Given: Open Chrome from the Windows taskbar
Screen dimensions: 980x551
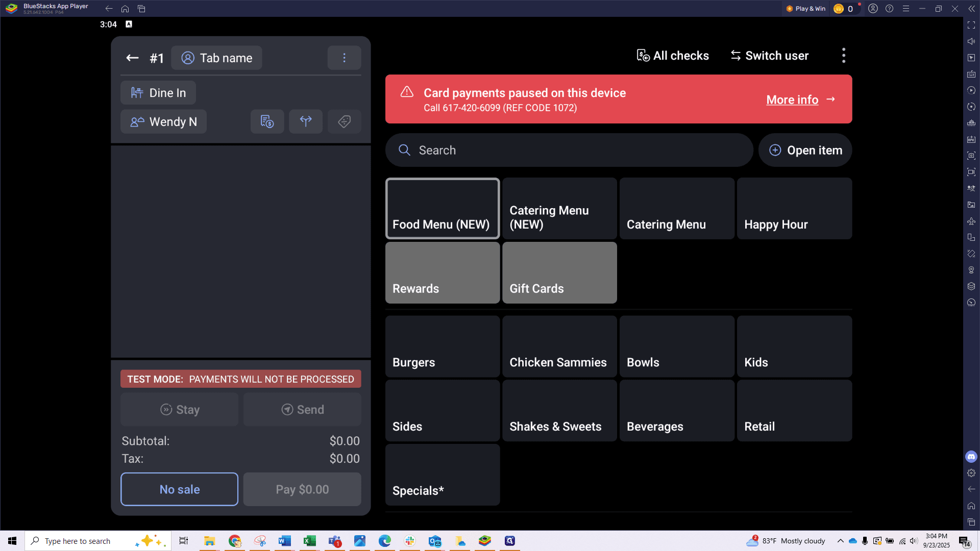Looking at the screenshot, I should point(235,541).
